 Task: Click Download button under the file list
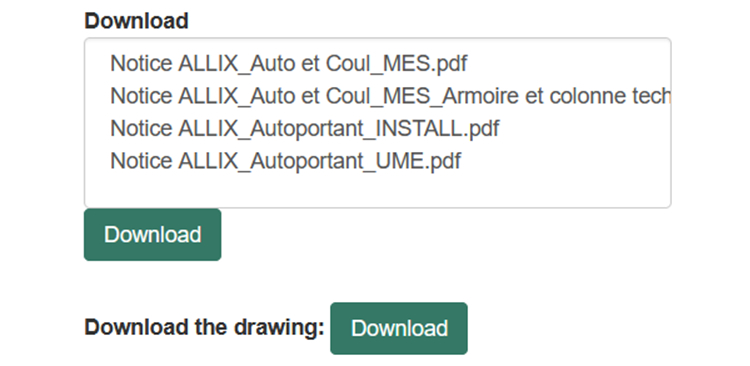coord(153,234)
